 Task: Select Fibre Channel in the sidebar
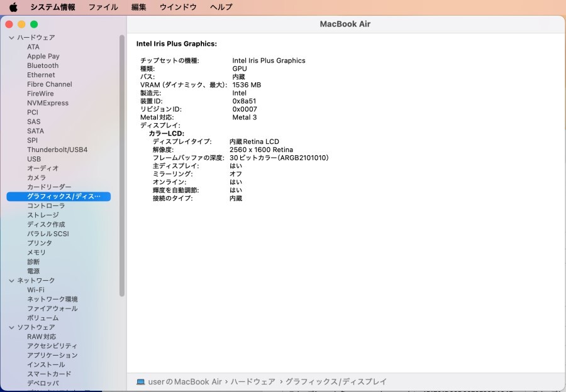(x=50, y=84)
